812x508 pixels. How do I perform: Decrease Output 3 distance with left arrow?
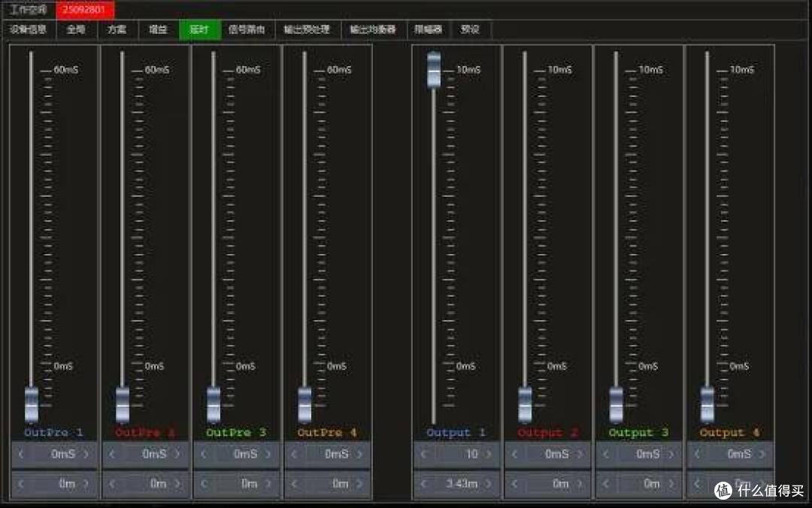(605, 484)
